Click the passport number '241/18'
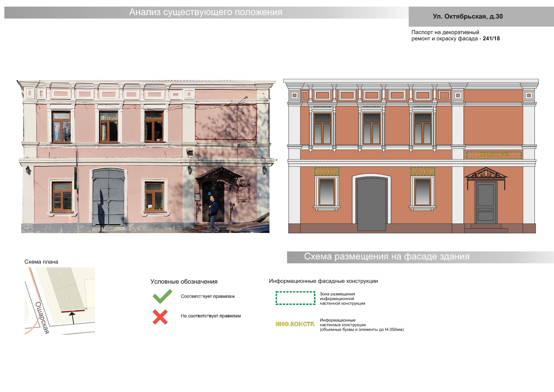The image size is (554, 392). (491, 38)
